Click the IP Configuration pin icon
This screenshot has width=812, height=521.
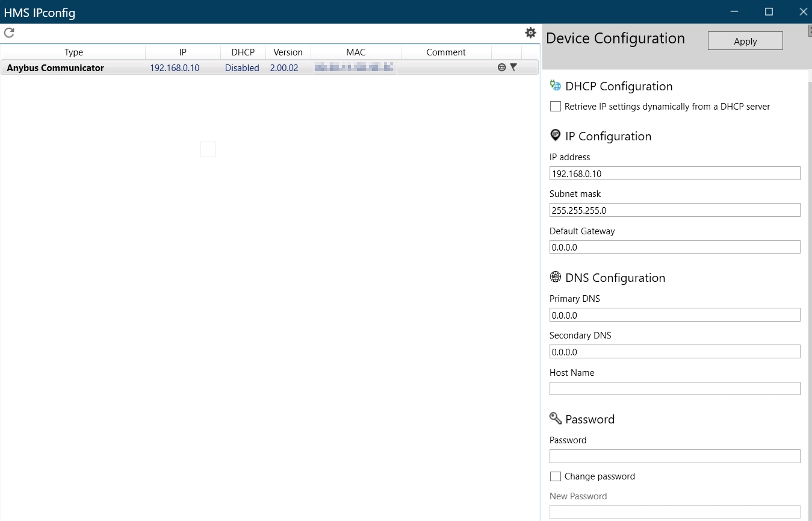(556, 136)
